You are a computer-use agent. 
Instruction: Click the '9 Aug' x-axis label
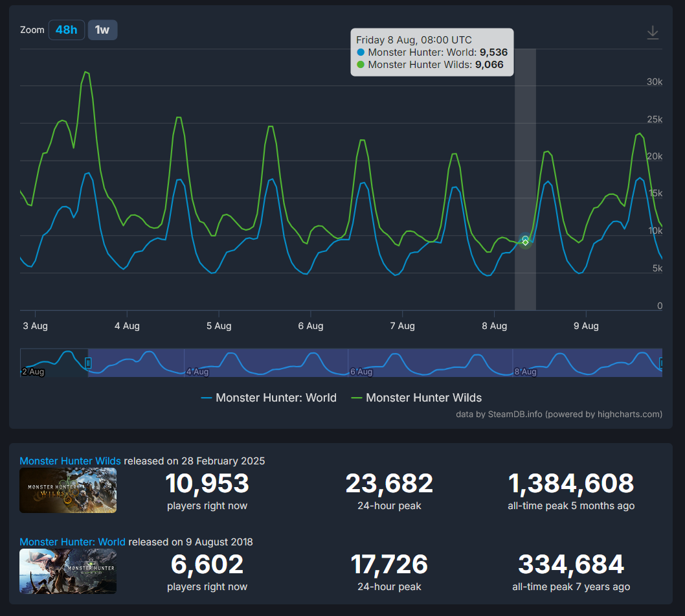point(587,326)
